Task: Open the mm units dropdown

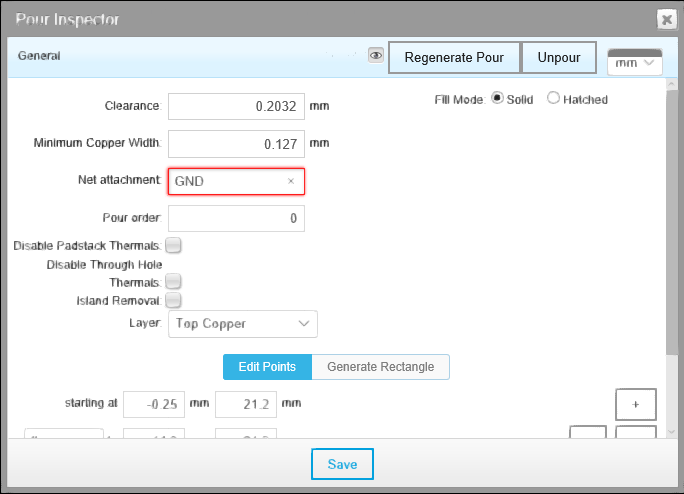Action: pyautogui.click(x=635, y=63)
